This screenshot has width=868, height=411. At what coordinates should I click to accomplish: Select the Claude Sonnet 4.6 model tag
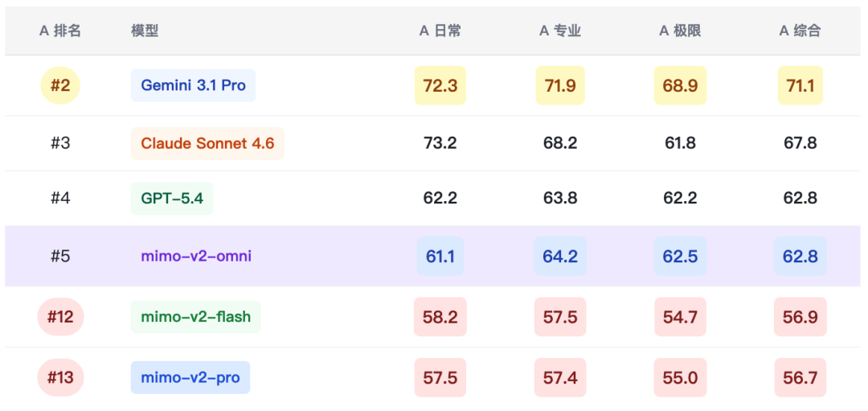tap(207, 143)
